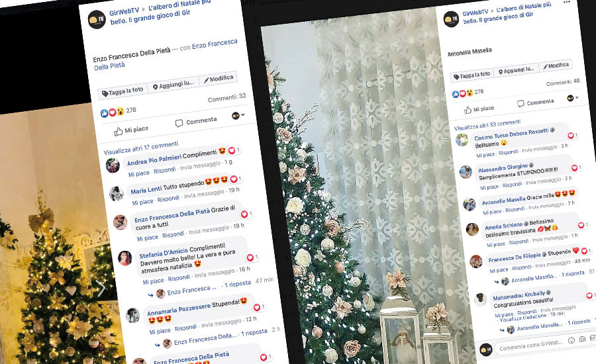This screenshot has height=364, width=596.
Task: Open emoji picker in GirWebTV comment box
Action: 571,340
